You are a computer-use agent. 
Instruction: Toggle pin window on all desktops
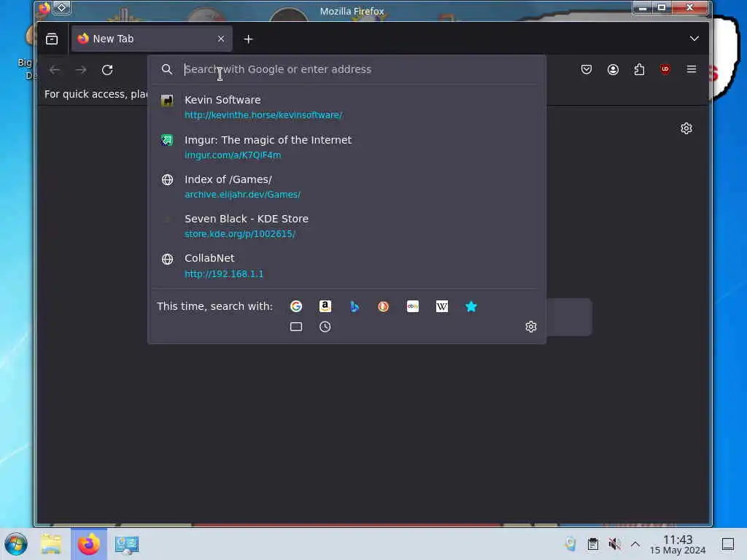point(61,8)
